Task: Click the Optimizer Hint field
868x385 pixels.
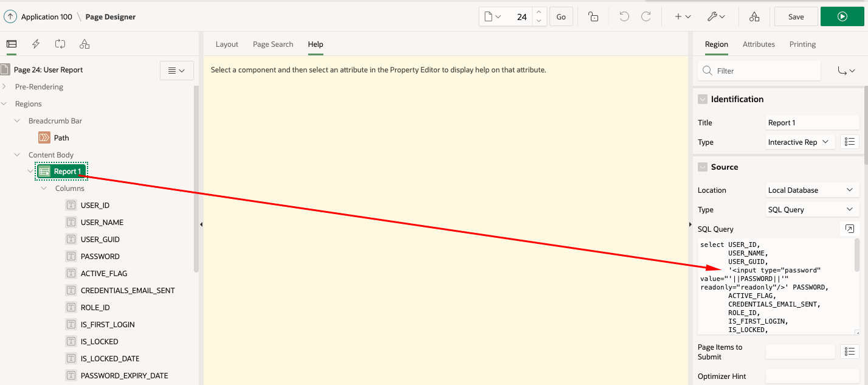Action: pos(812,376)
